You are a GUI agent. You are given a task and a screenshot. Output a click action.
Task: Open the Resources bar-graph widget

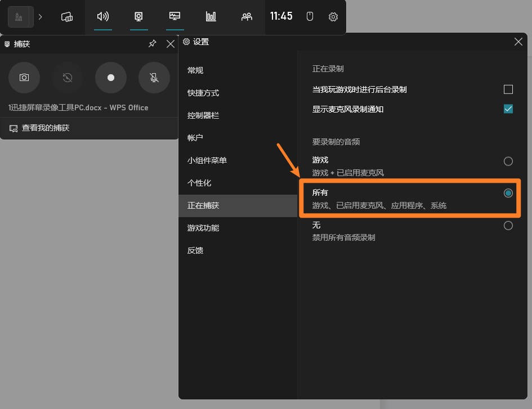coord(211,17)
